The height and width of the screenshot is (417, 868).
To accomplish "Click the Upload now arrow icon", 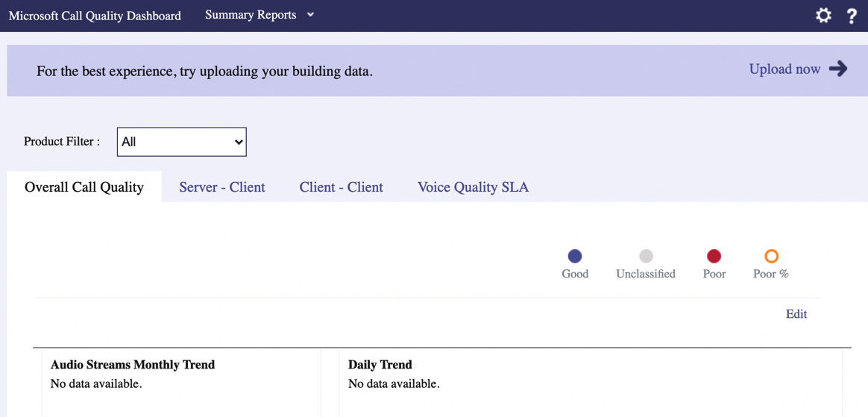I will [839, 69].
